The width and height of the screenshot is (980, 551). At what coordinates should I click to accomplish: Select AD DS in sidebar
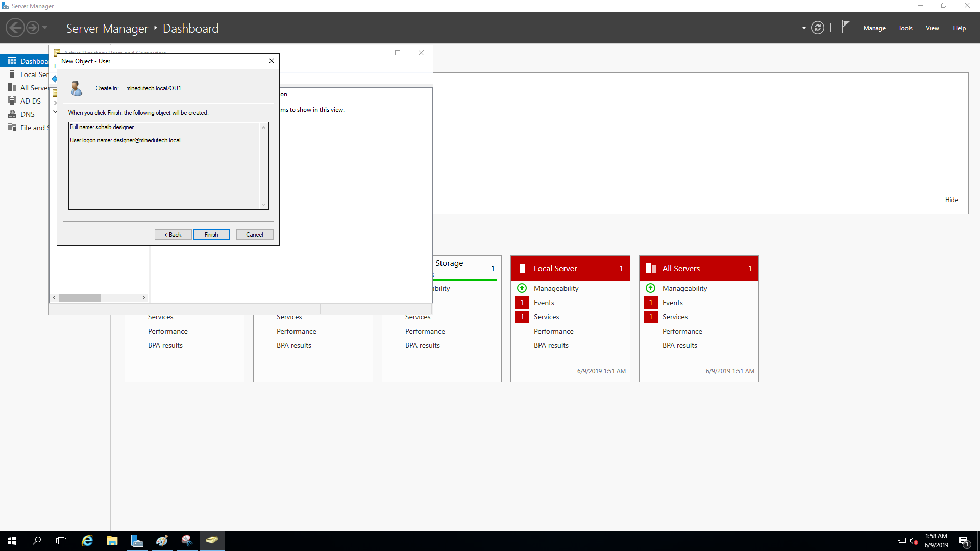tap(30, 101)
